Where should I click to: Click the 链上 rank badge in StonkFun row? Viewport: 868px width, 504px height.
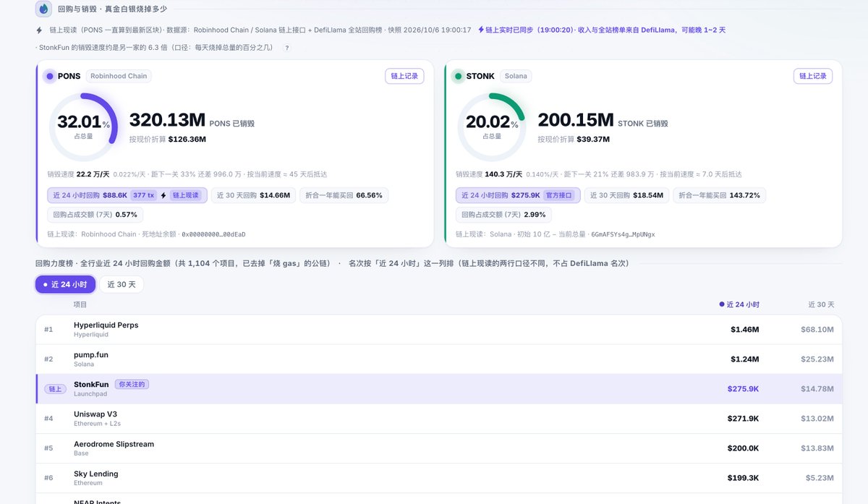click(x=56, y=389)
